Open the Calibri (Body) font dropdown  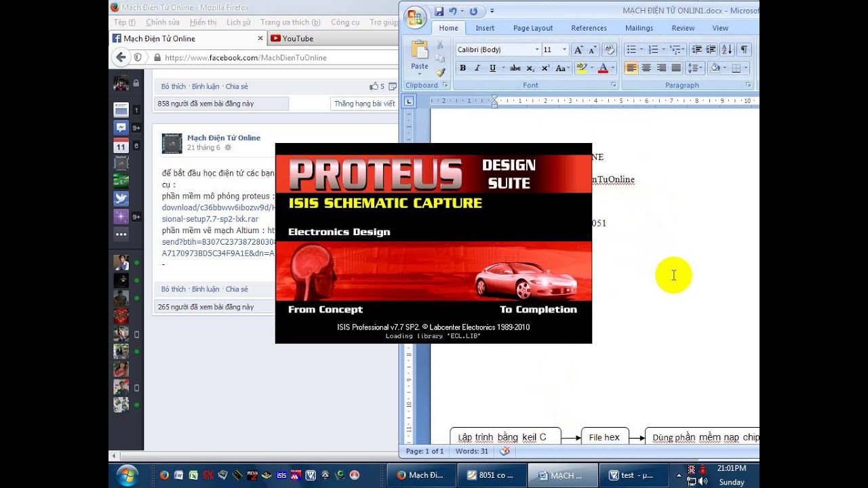click(537, 49)
